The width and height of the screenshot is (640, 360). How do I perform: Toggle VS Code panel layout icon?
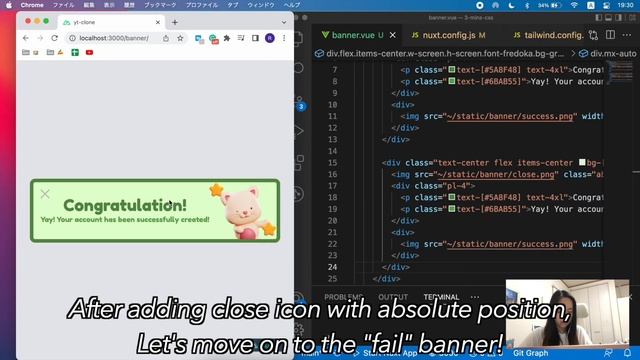click(x=609, y=18)
